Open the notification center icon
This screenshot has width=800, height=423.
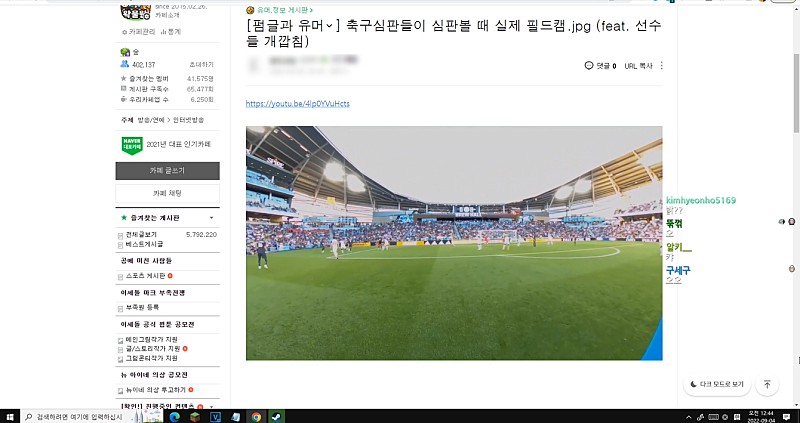click(787, 417)
